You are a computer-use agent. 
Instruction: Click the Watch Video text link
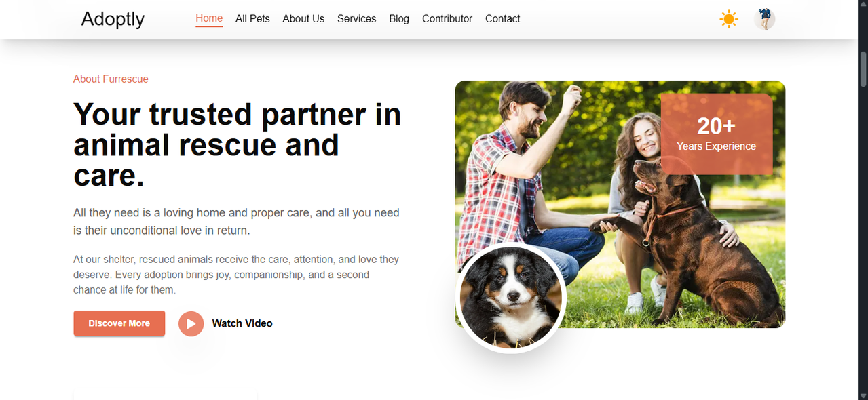click(x=242, y=323)
